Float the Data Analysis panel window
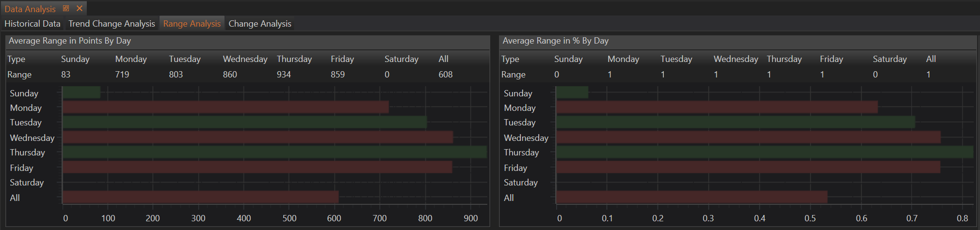The height and width of the screenshot is (230, 980). [x=66, y=8]
